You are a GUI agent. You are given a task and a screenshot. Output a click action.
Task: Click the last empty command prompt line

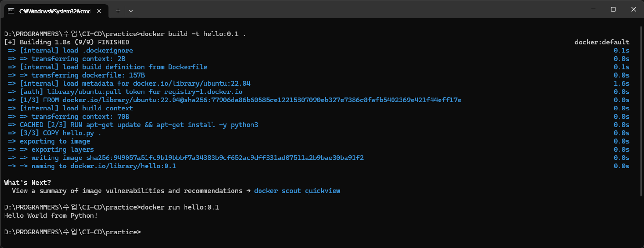click(x=72, y=232)
